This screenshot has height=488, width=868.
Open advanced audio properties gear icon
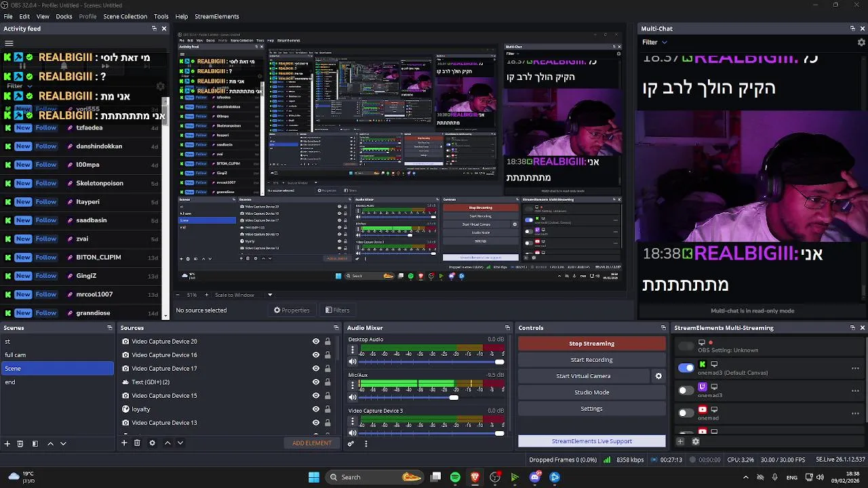coord(351,444)
